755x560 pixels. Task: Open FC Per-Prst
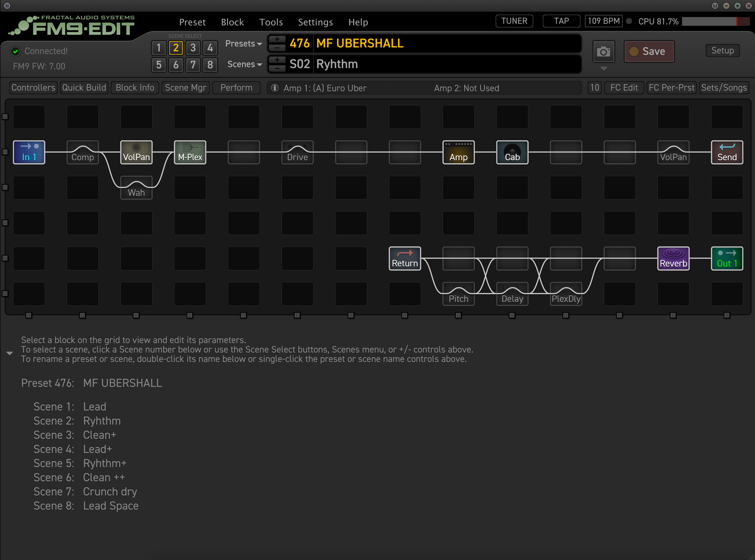(x=671, y=88)
